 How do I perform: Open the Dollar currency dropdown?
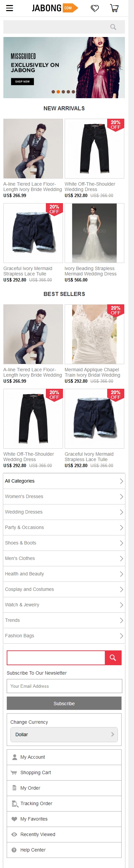(x=64, y=734)
